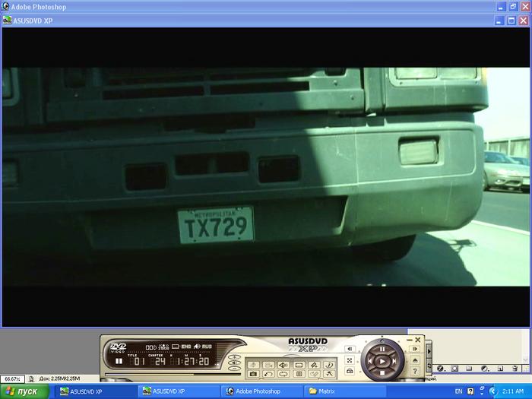Viewport: 532px width, 399px height.
Task: Open Photoshop's add layer style button
Action: (x=440, y=368)
